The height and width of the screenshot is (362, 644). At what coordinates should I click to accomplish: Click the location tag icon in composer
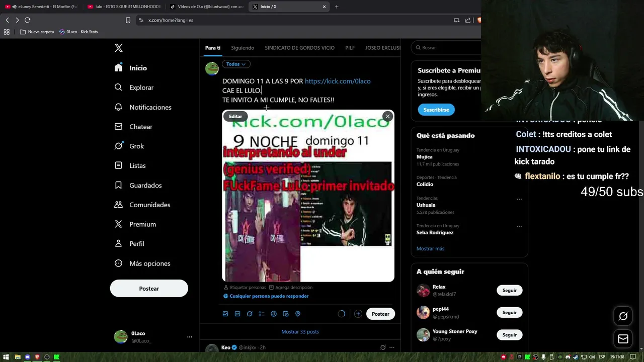coord(298,314)
